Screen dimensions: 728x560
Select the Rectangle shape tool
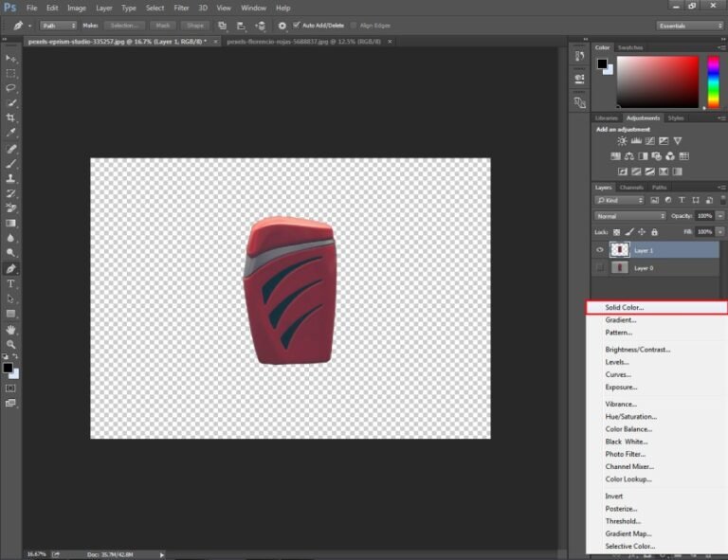point(10,314)
